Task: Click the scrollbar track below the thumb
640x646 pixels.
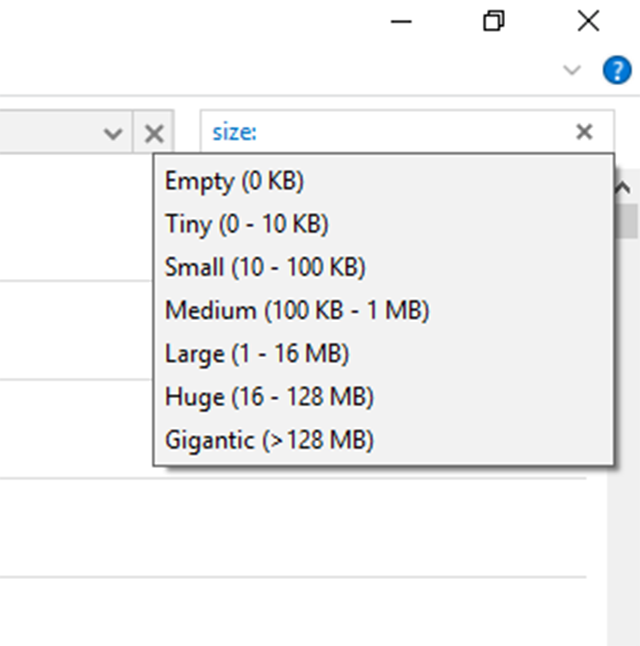Action: [x=625, y=450]
